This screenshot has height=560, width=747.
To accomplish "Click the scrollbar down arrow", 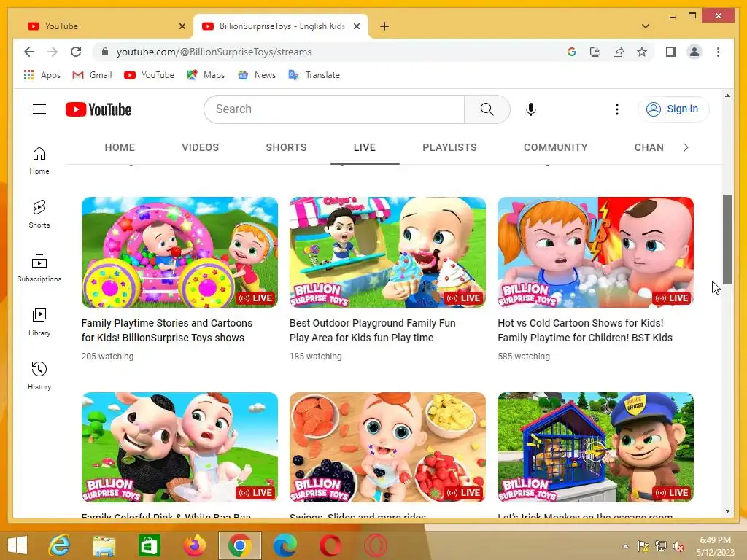I will (x=727, y=511).
